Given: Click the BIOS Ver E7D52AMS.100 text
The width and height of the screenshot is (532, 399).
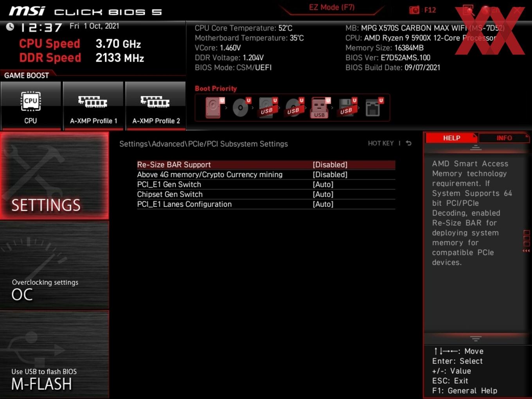Looking at the screenshot, I should [x=388, y=58].
